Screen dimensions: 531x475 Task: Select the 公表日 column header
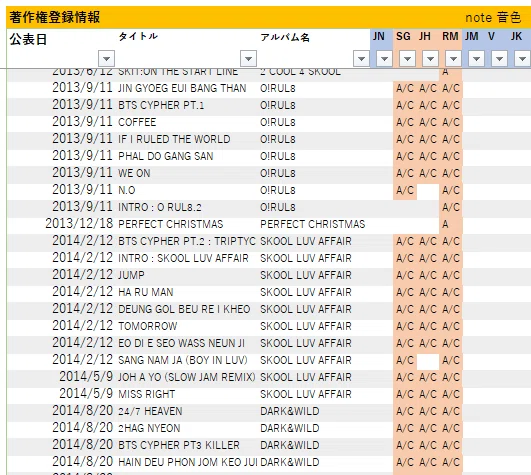point(28,39)
